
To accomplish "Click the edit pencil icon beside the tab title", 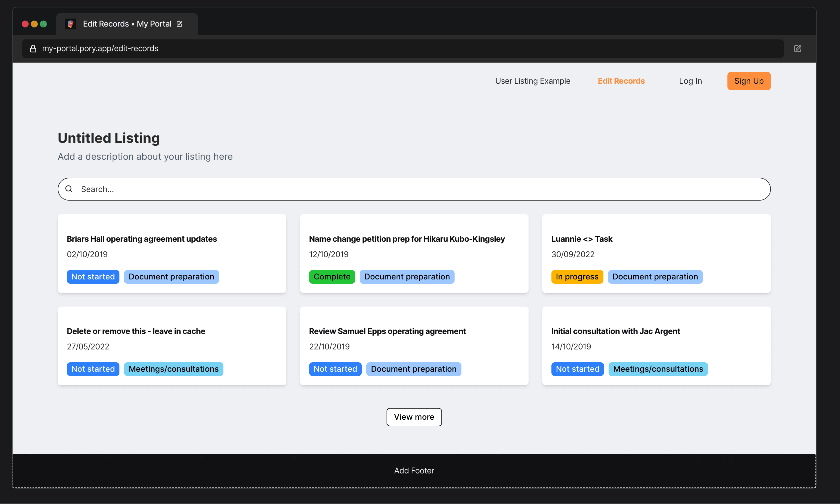I will click(180, 24).
